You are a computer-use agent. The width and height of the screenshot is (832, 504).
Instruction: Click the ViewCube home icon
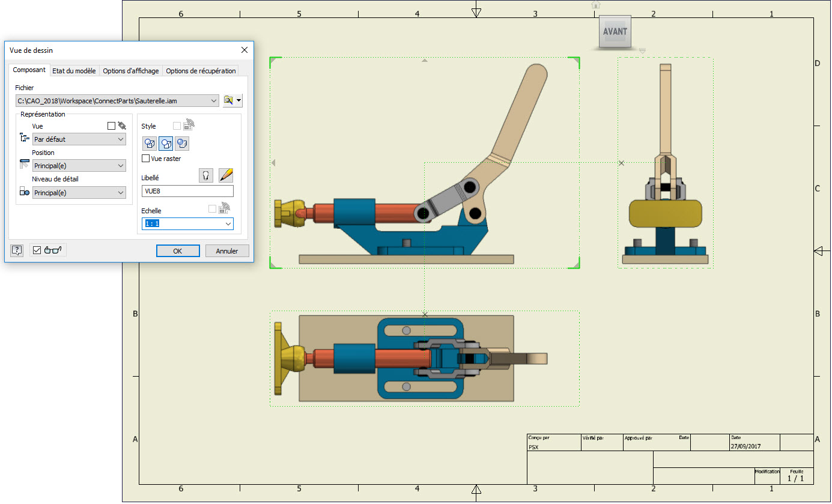596,5
